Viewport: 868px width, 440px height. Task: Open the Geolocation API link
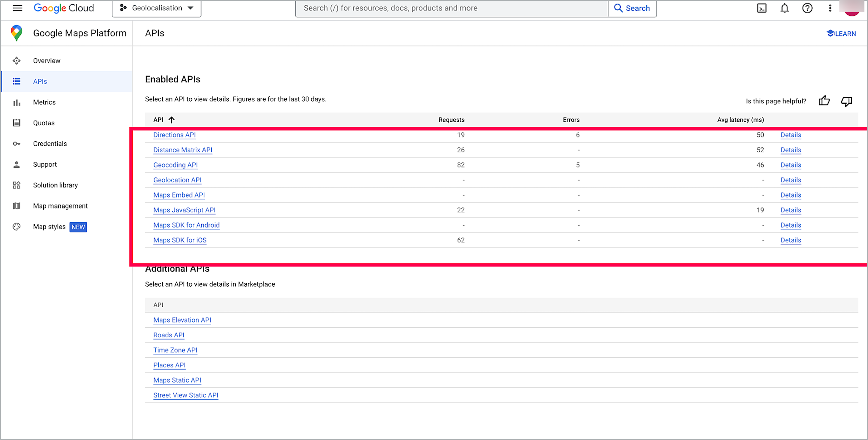(x=177, y=180)
